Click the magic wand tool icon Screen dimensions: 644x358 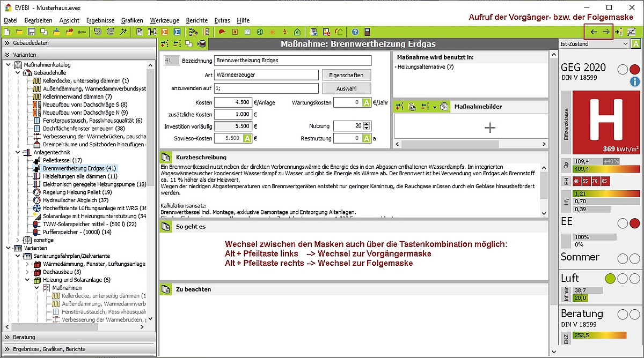coord(123,32)
